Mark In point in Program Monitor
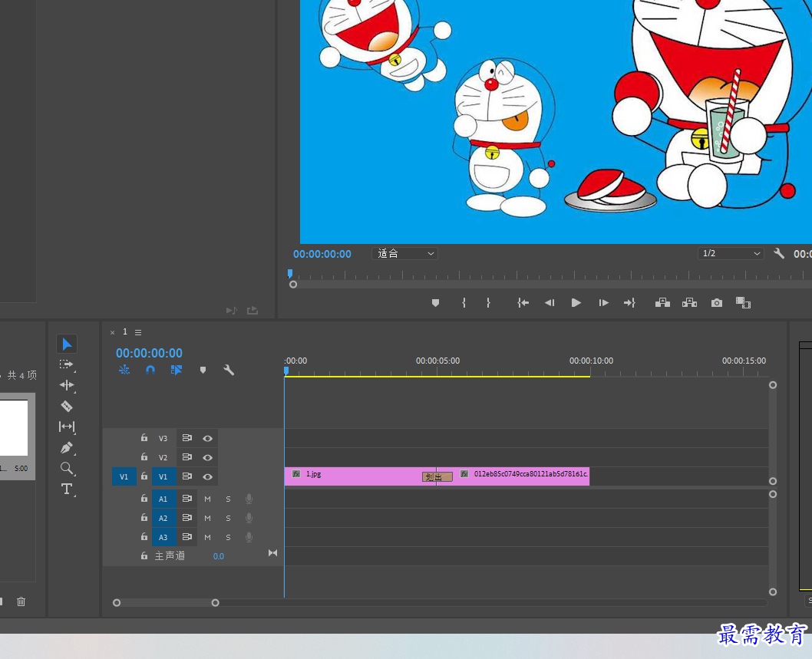The height and width of the screenshot is (659, 812). (x=464, y=303)
